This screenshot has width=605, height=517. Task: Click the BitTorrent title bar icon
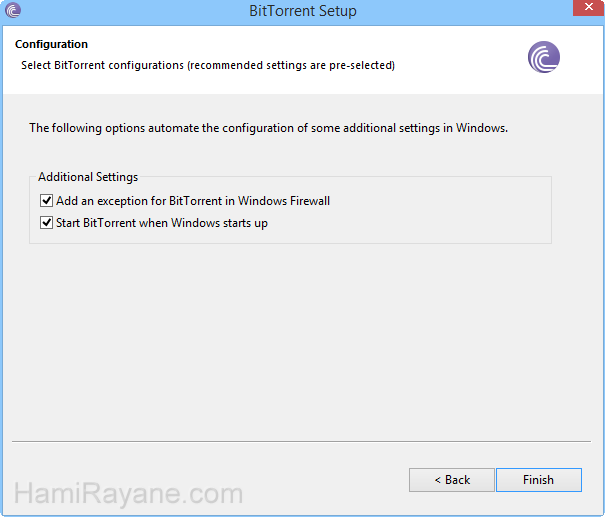(13, 10)
